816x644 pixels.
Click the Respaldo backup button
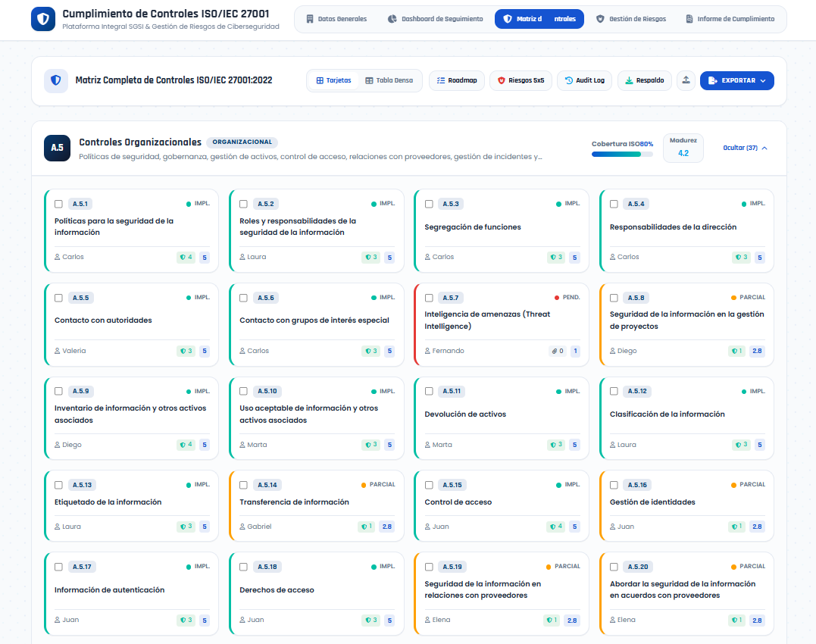coord(644,80)
